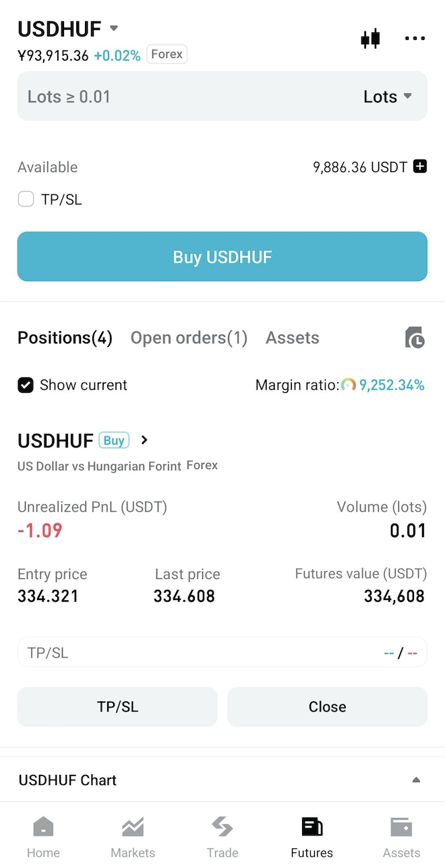445x868 pixels.
Task: Open the Lots unit dropdown
Action: 390,97
